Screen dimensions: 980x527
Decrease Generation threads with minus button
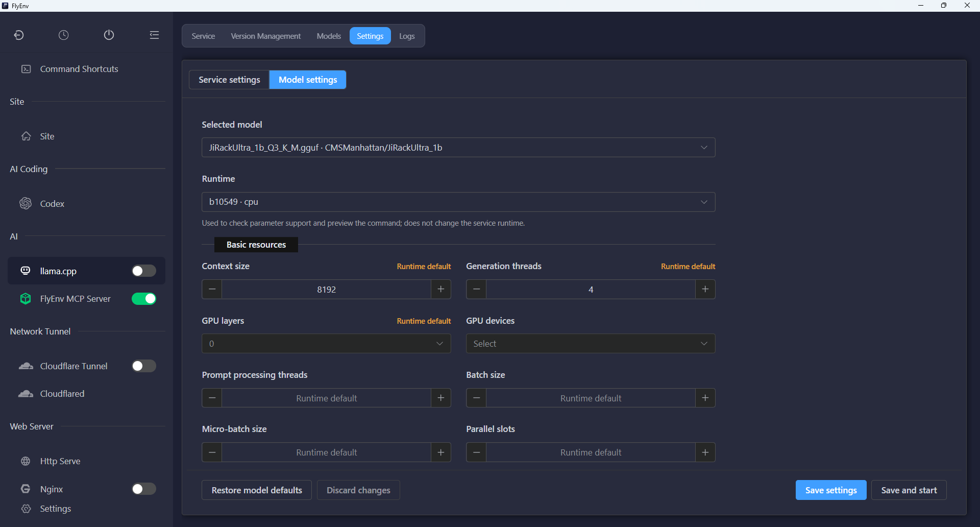point(476,290)
